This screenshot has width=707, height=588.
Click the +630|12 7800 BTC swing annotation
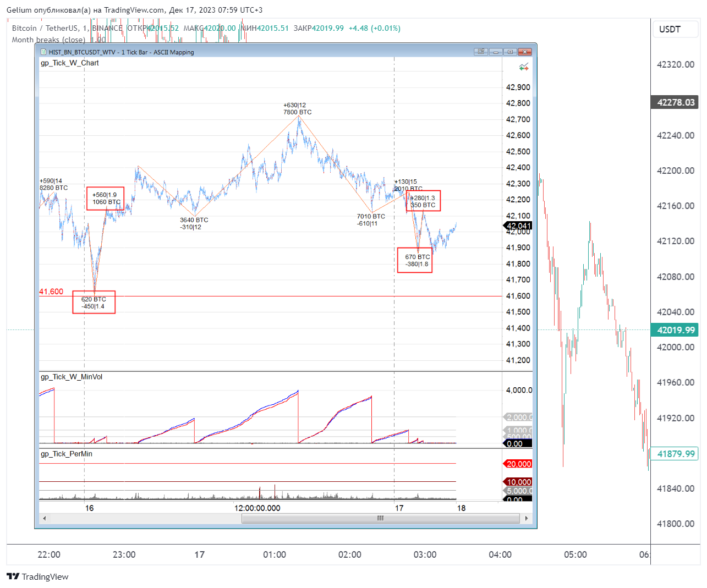(297, 108)
